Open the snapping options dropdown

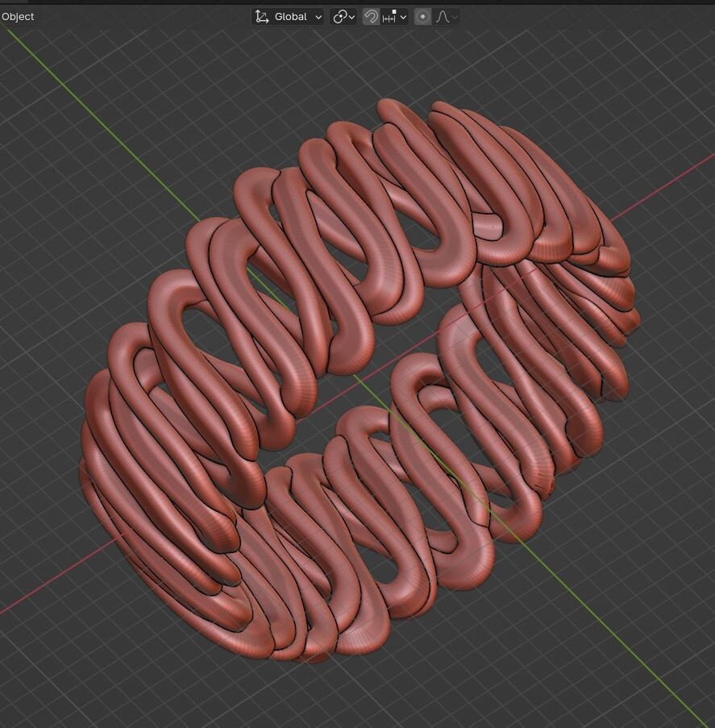click(394, 17)
